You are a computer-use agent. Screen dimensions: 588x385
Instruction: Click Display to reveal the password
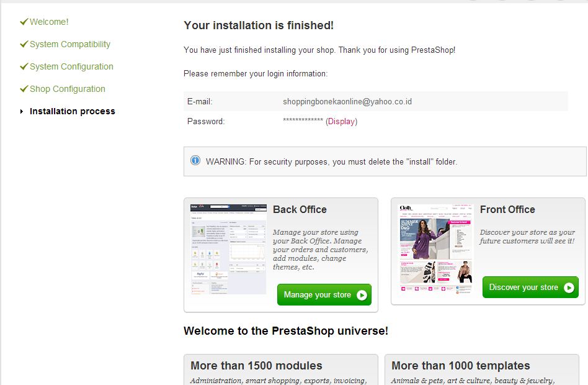pos(341,121)
